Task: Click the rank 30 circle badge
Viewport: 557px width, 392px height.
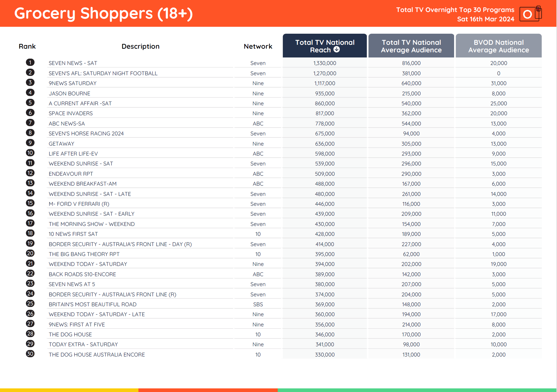Action: tap(30, 354)
